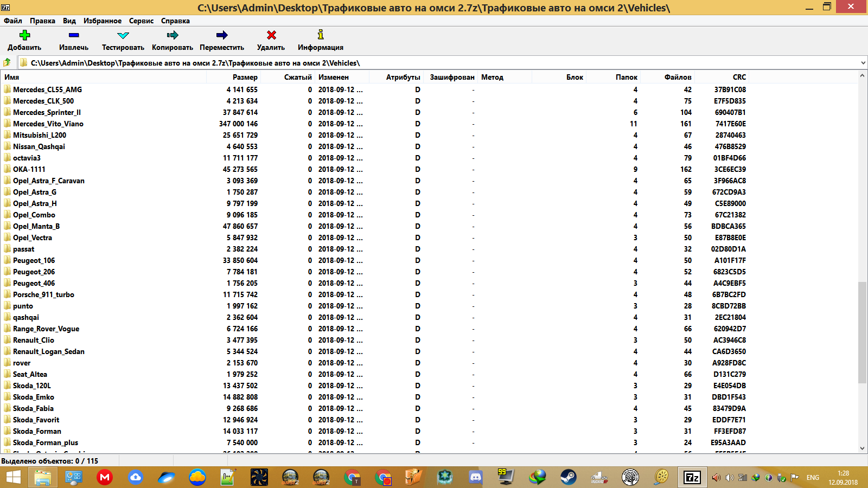Click into the folder path address field
The height and width of the screenshot is (488, 868).
tap(437, 63)
